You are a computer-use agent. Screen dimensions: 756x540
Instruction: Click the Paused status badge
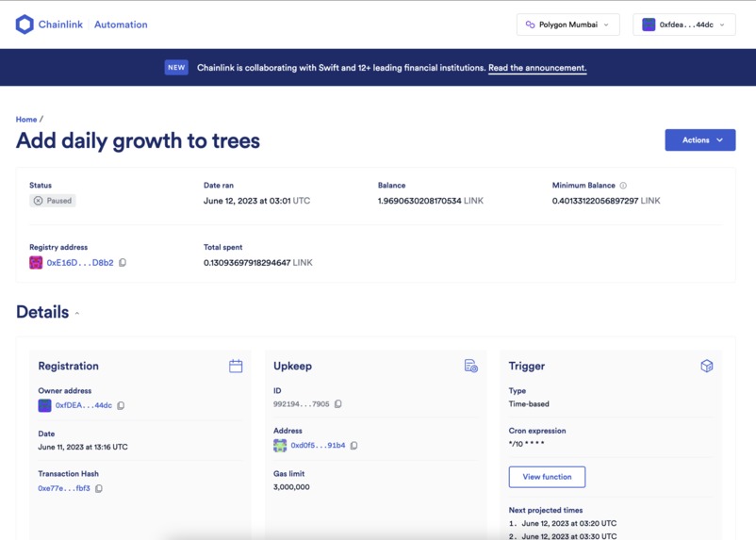(53, 201)
